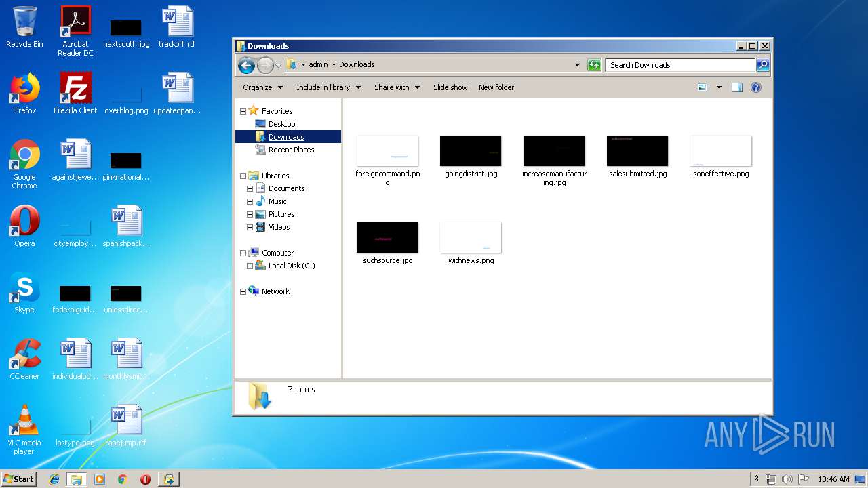The height and width of the screenshot is (488, 868).
Task: Select nextsouth.jpg on the desktop
Action: [126, 33]
